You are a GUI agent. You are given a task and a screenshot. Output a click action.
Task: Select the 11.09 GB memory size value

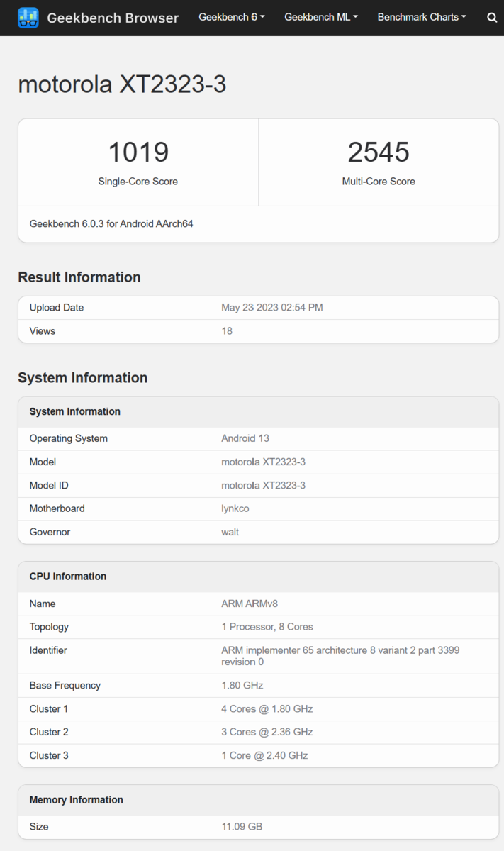(242, 827)
